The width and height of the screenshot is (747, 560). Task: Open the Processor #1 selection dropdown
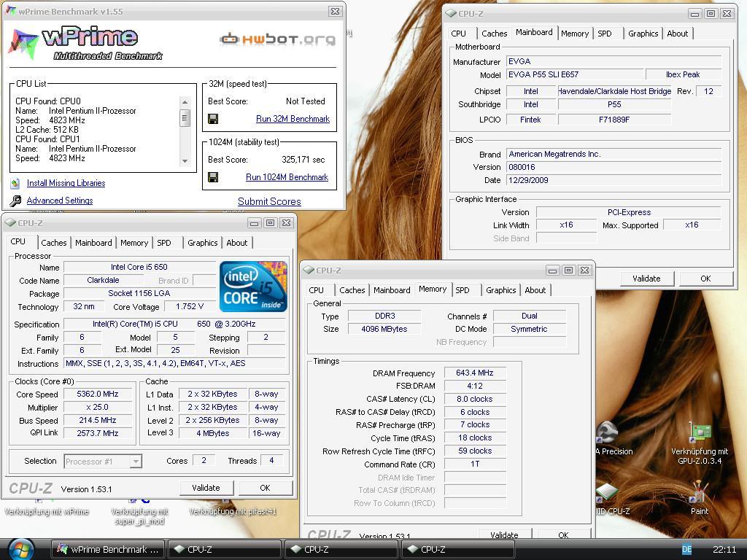point(136,461)
